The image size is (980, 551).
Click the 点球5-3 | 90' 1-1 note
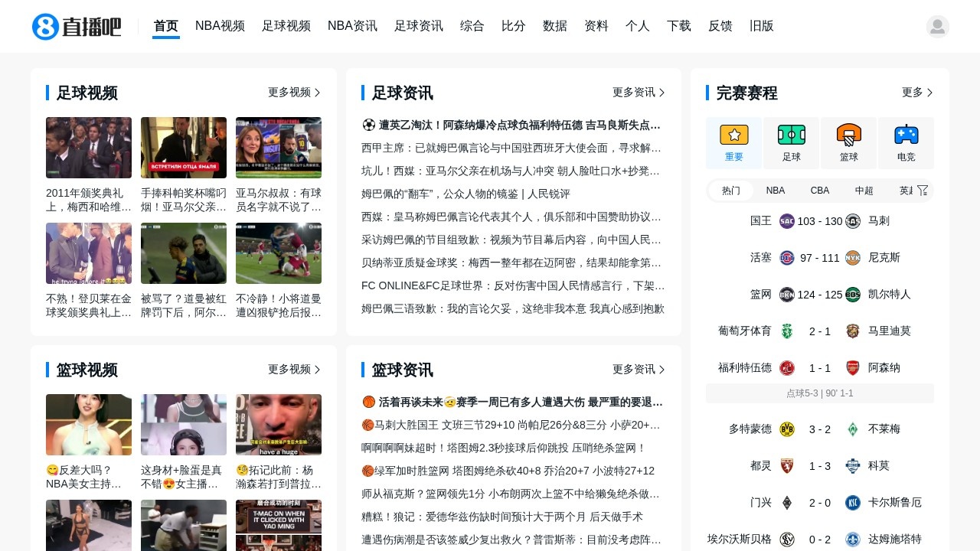coord(820,393)
